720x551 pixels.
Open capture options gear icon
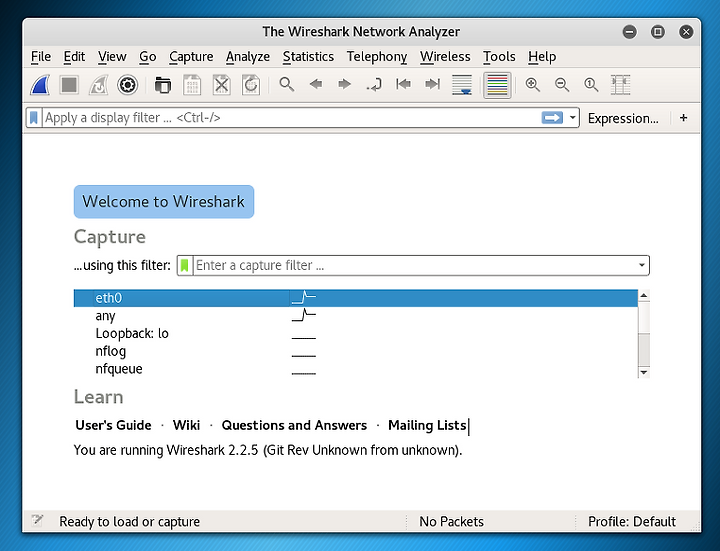(128, 85)
